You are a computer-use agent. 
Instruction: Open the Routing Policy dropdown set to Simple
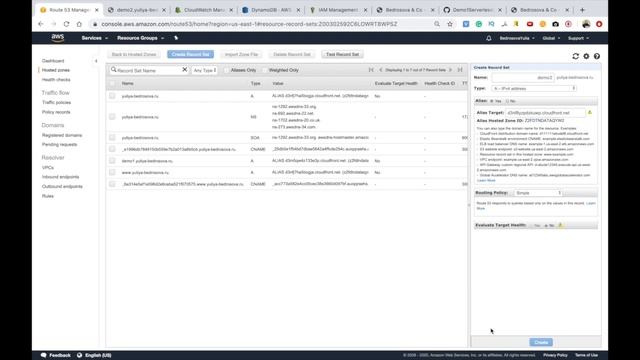pos(537,193)
